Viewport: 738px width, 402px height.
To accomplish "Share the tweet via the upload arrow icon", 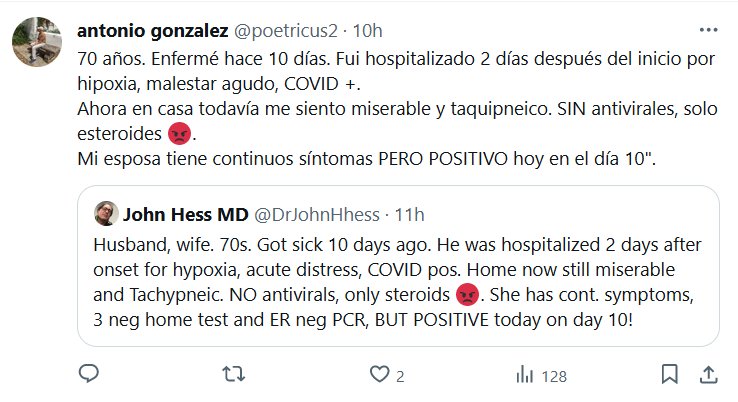I will pyautogui.click(x=706, y=375).
